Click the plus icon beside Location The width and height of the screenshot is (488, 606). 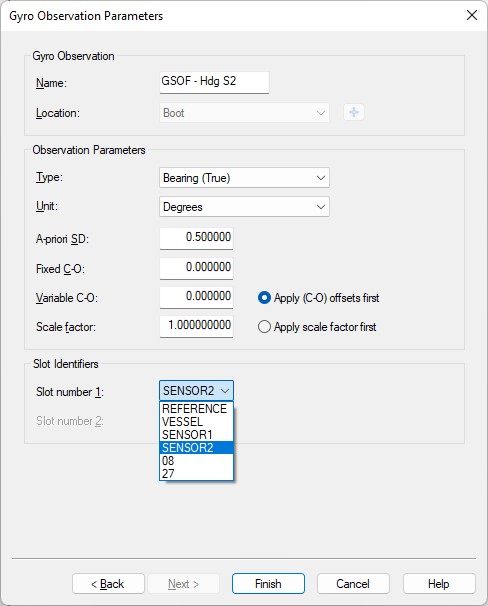coord(354,112)
